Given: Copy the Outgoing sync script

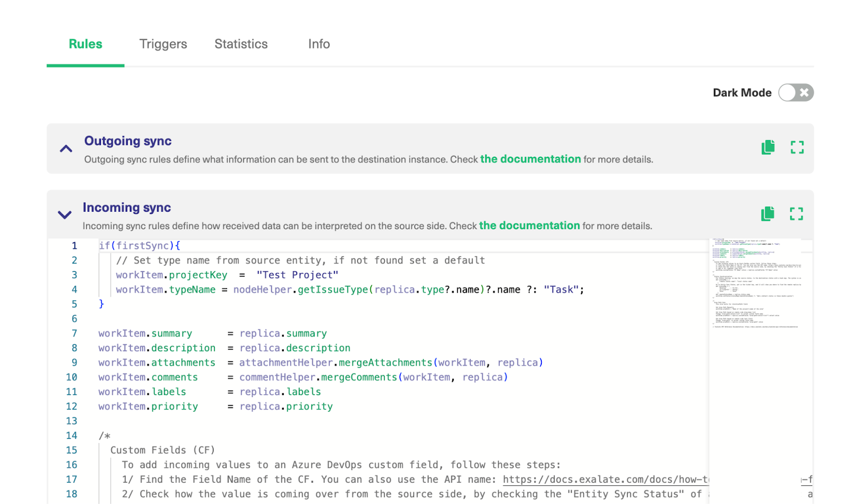Looking at the screenshot, I should [x=768, y=147].
